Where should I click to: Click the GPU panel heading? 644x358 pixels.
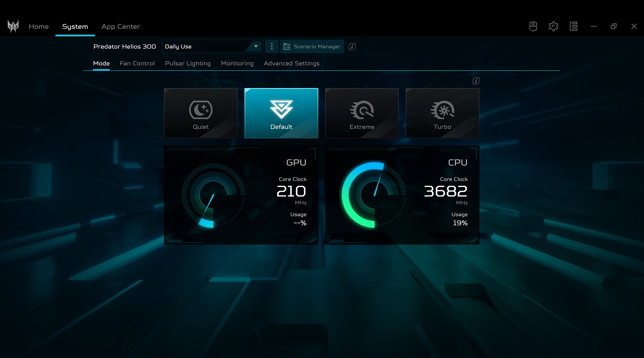coord(296,163)
